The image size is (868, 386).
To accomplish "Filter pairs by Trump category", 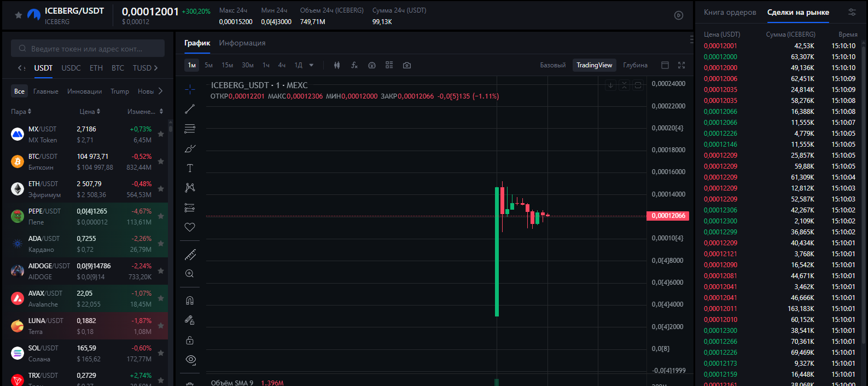I will pyautogui.click(x=120, y=91).
